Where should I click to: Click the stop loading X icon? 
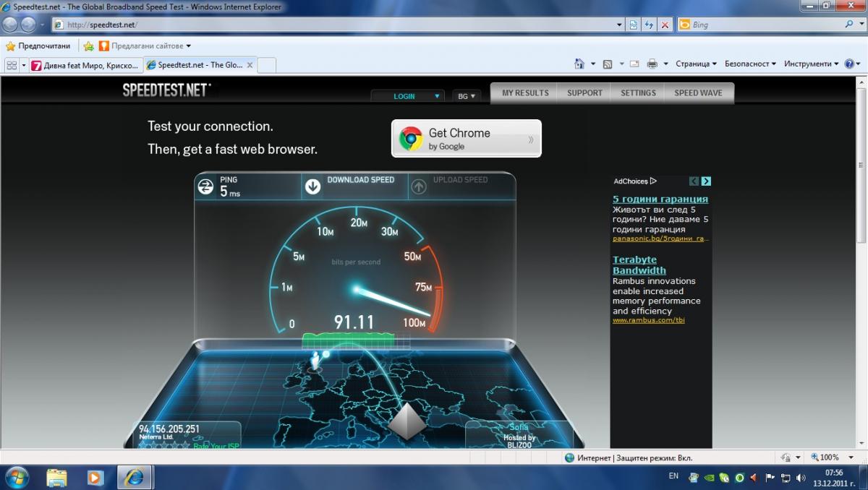[665, 25]
